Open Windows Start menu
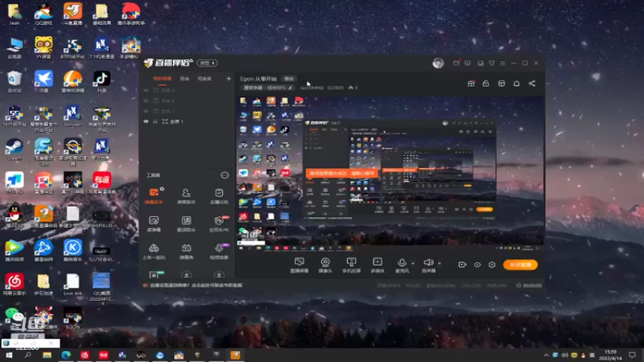644x362 pixels. (x=9, y=355)
